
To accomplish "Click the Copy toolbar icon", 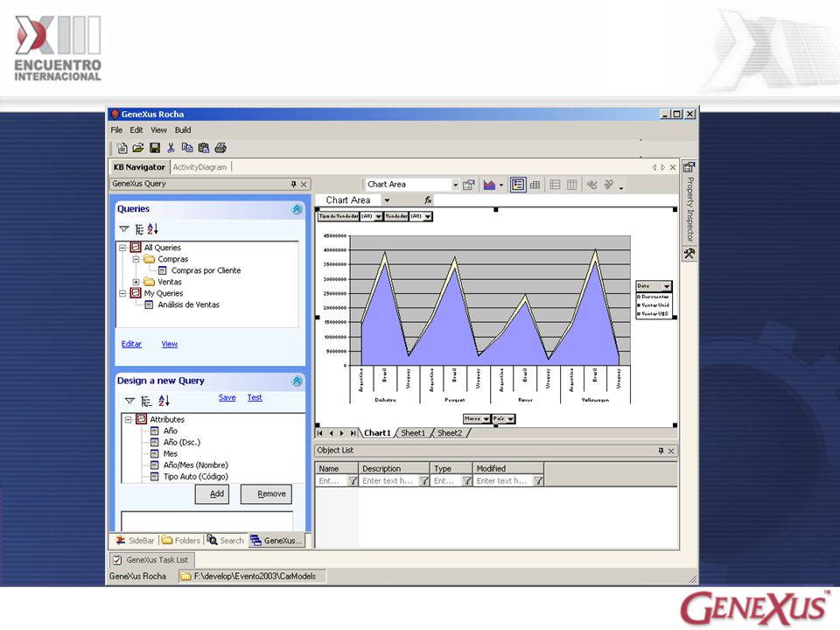I will coord(187,148).
